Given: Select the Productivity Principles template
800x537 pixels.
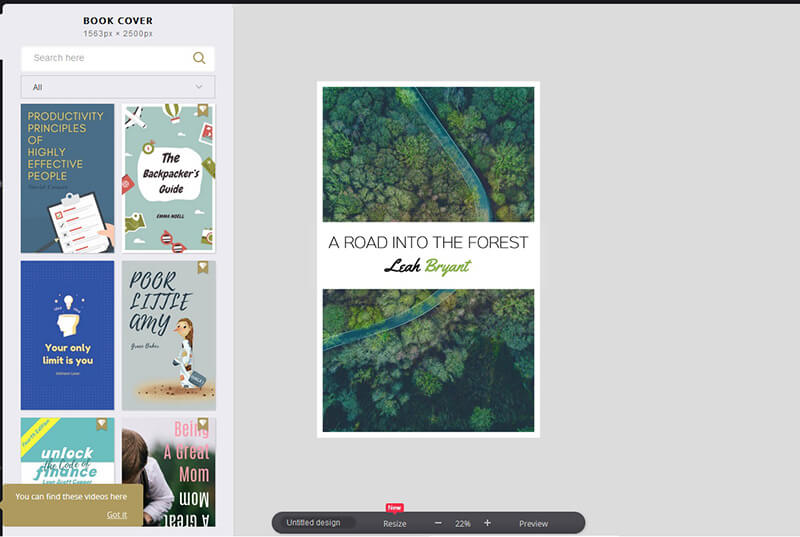Looking at the screenshot, I should click(x=67, y=178).
